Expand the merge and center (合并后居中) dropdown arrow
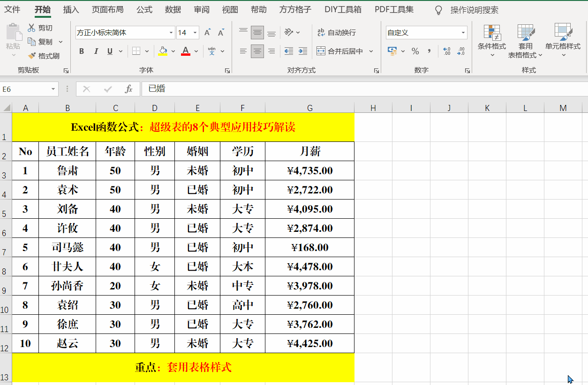Screen dimensions: 588x385 click(371, 51)
